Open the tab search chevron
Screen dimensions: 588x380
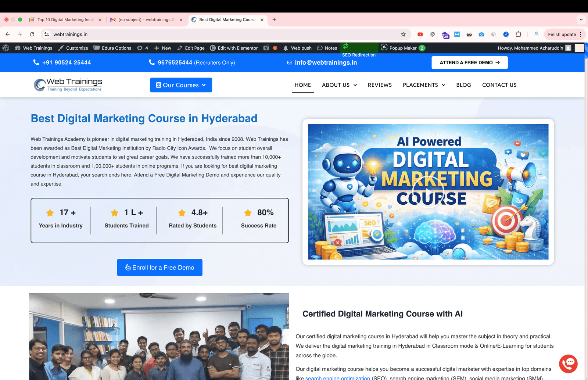(581, 19)
